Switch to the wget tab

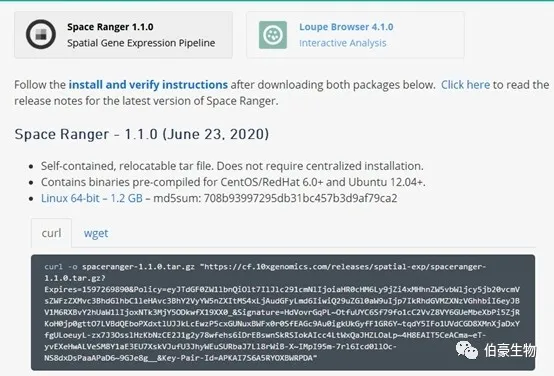pos(96,233)
